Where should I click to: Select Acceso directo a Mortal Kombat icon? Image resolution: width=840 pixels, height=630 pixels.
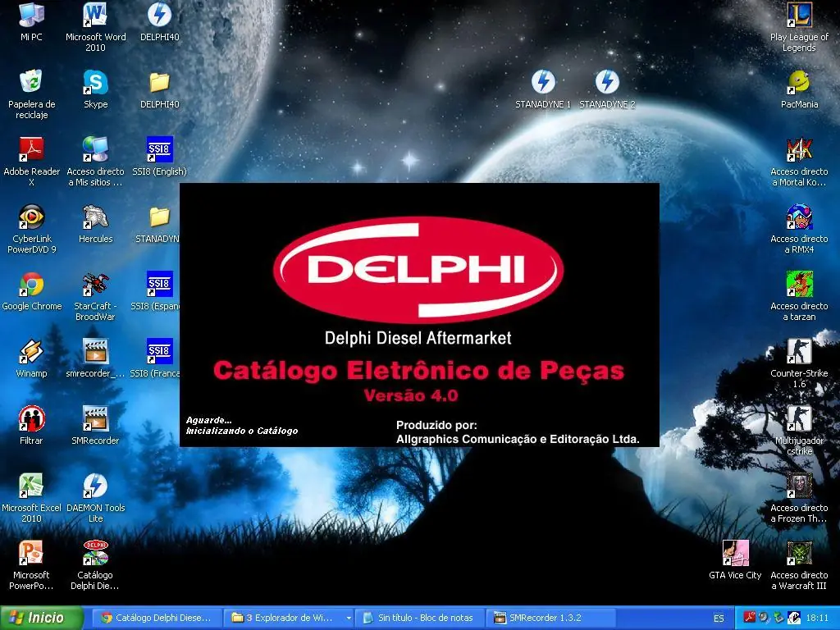(799, 161)
